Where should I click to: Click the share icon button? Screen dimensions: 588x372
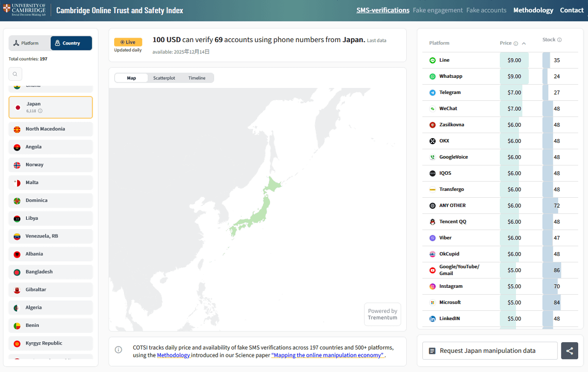pos(569,350)
